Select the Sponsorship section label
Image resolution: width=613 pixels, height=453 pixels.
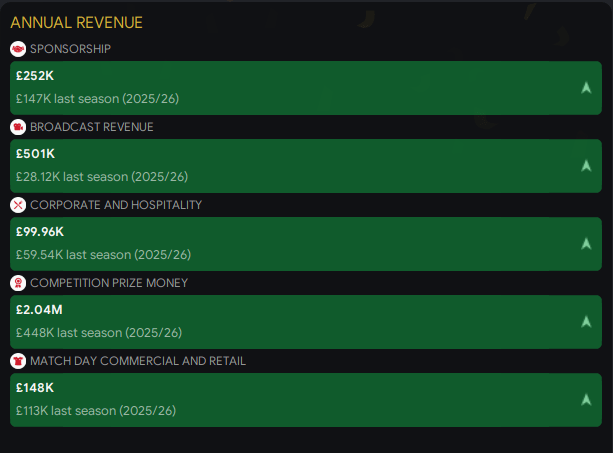tap(70, 49)
